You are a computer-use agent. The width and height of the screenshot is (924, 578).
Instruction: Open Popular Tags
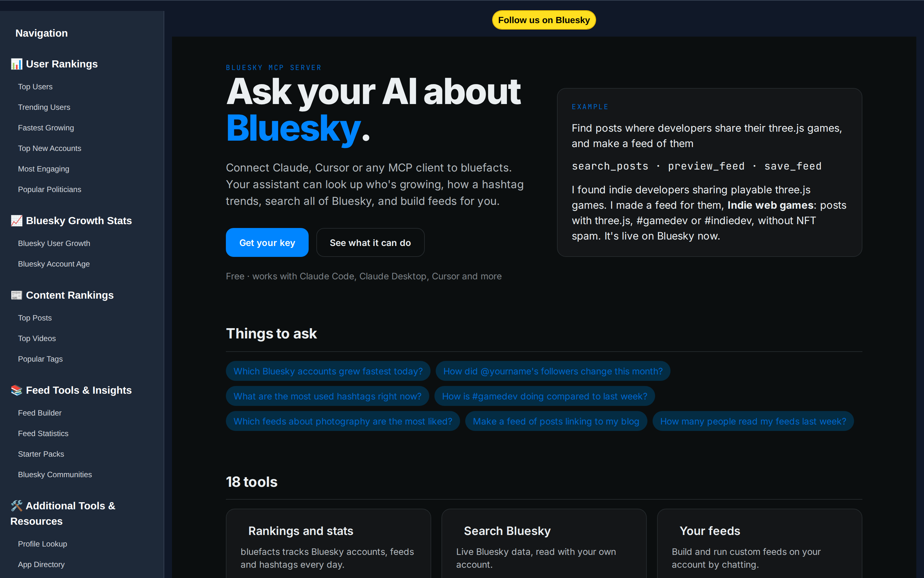click(x=40, y=359)
